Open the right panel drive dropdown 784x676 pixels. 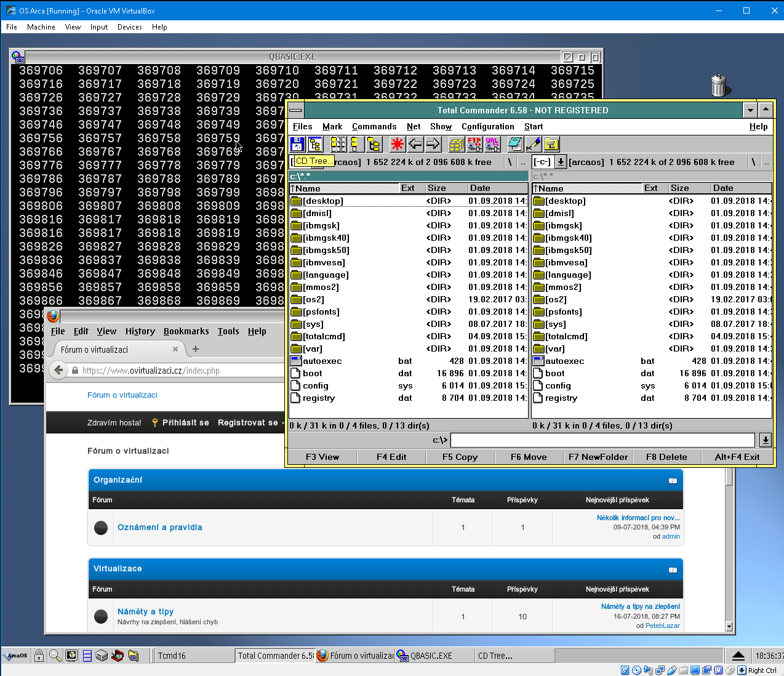coord(561,162)
